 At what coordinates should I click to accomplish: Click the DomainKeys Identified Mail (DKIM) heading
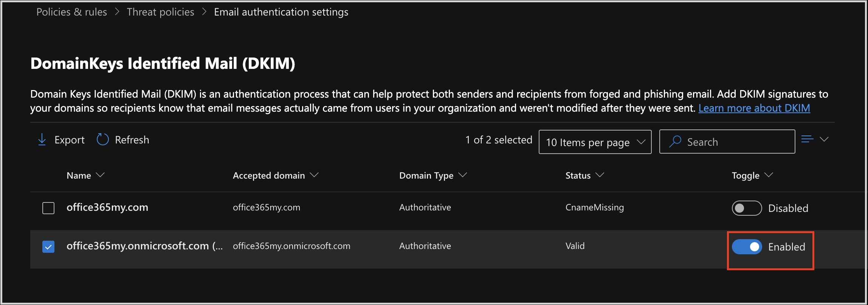tap(163, 64)
